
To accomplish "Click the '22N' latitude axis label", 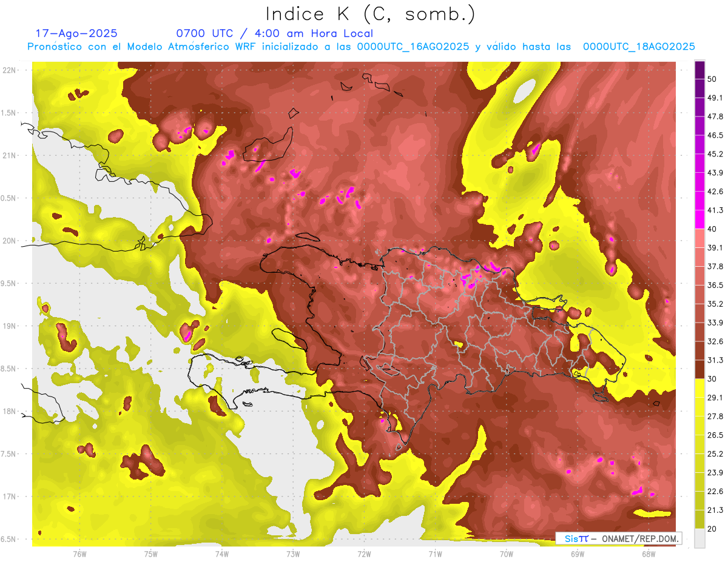I will coord(8,70).
